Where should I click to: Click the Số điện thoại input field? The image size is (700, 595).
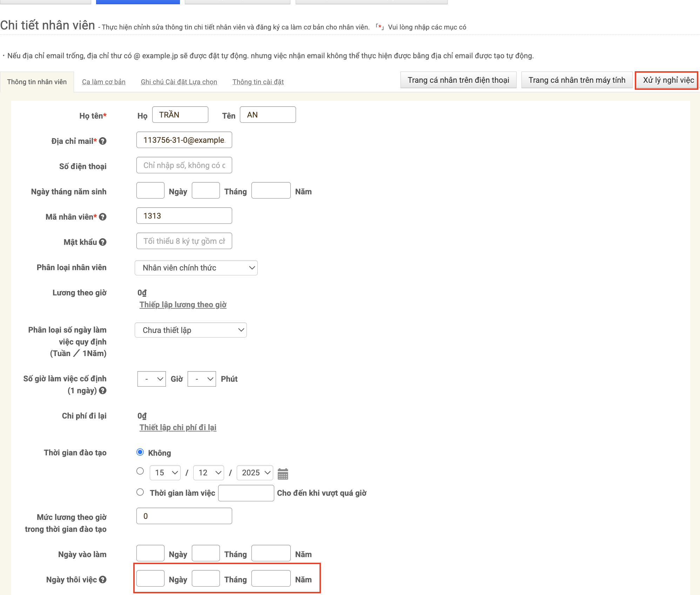[x=184, y=165]
